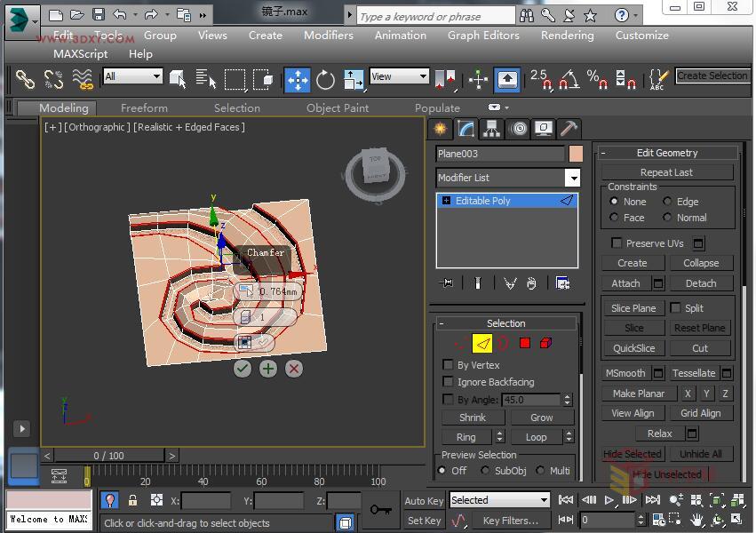Select the Edge constraint radio button
Screen dimensions: 756x533
tap(669, 201)
